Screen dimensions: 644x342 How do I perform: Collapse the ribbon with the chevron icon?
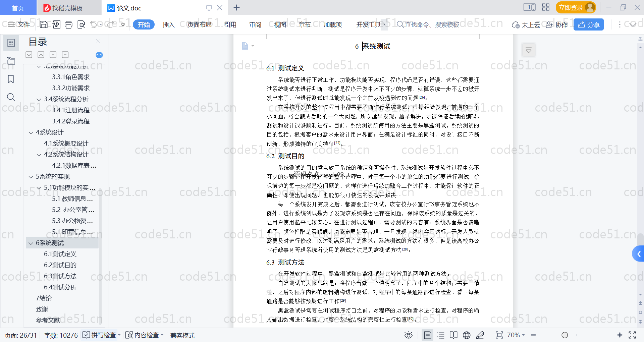633,24
